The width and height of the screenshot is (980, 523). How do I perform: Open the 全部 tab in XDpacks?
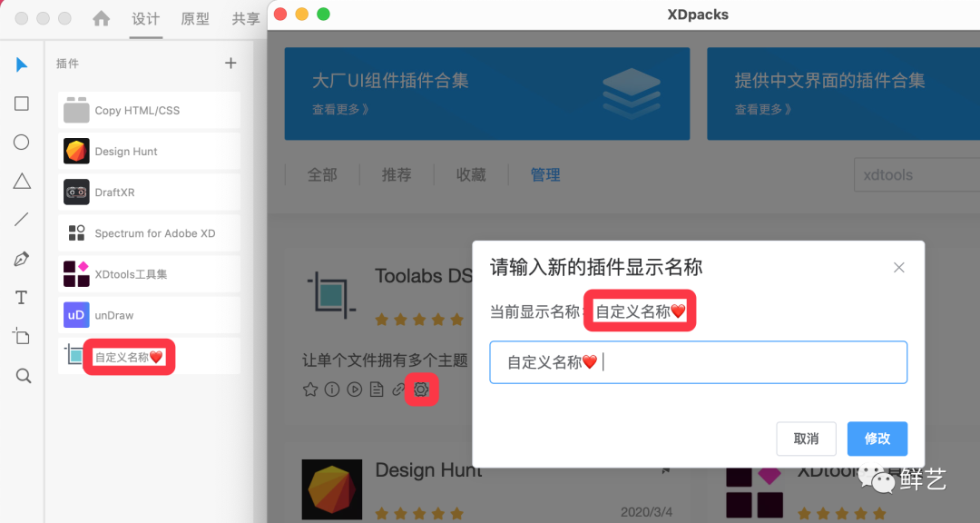tap(322, 174)
